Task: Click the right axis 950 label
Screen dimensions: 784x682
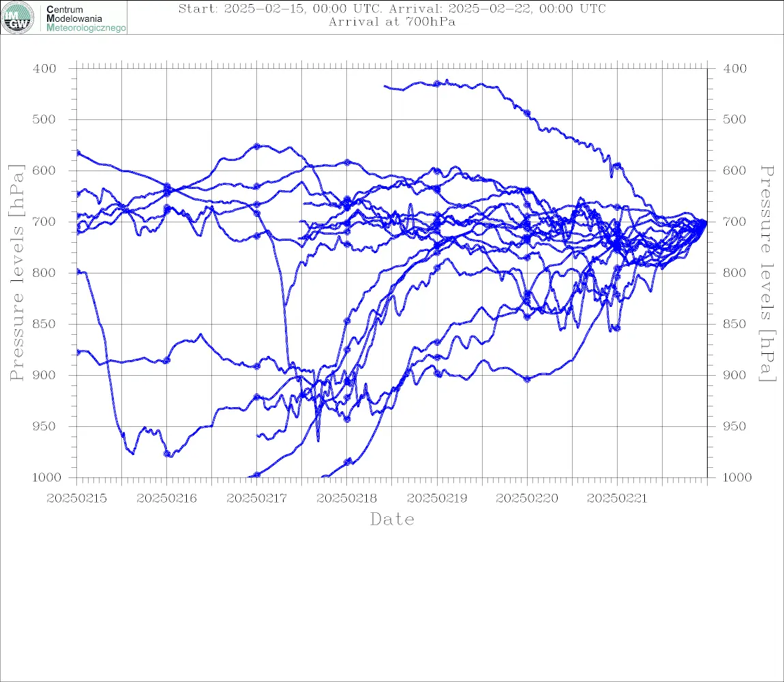Action: point(734,426)
